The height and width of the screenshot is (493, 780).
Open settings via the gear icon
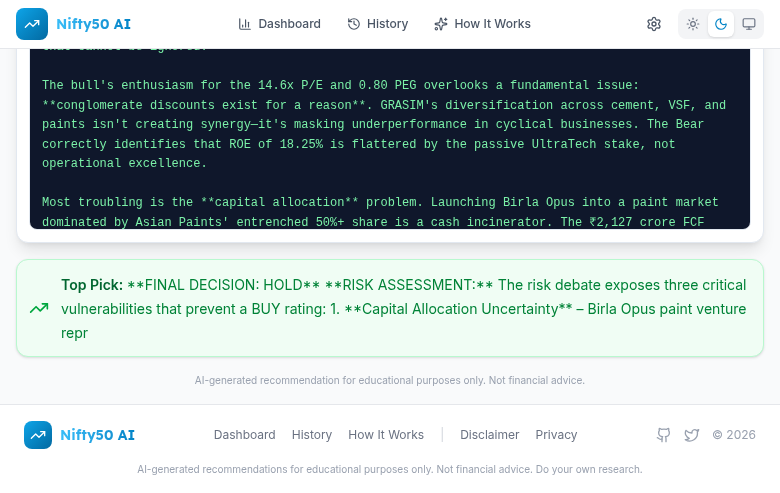(x=654, y=24)
